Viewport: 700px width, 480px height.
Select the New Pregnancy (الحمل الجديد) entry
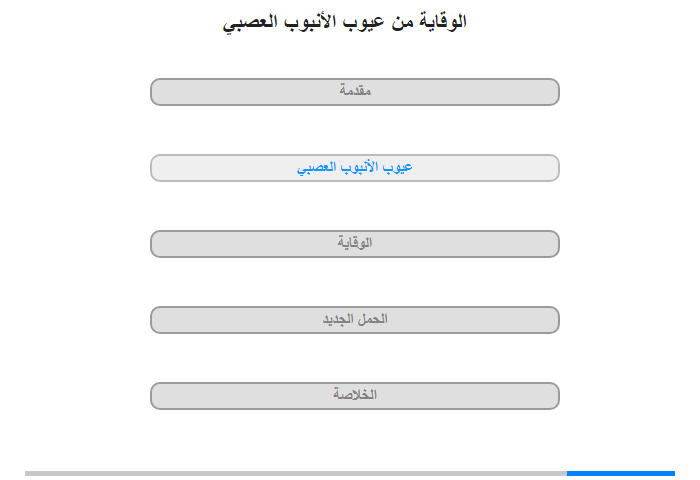(x=354, y=320)
